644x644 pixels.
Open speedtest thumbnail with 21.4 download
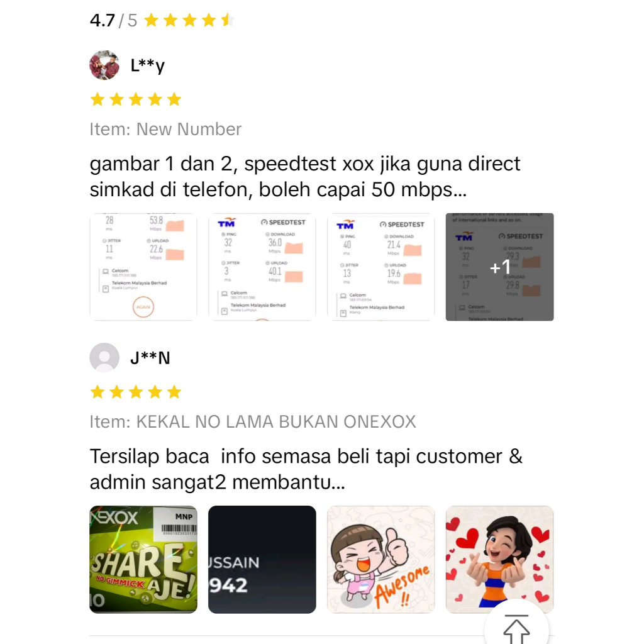tap(380, 267)
